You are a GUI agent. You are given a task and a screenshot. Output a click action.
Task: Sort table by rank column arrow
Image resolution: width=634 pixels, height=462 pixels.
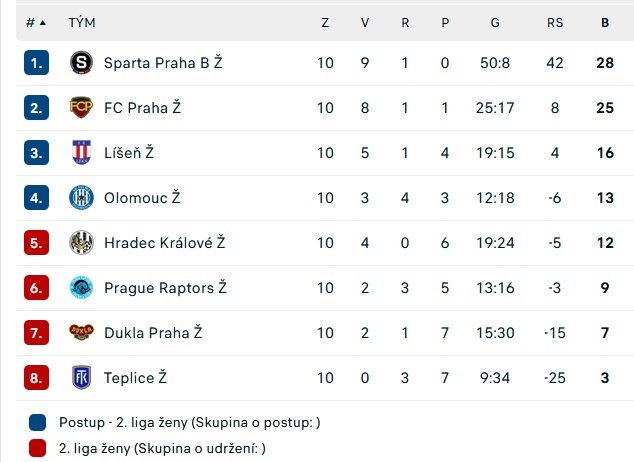[x=43, y=23]
